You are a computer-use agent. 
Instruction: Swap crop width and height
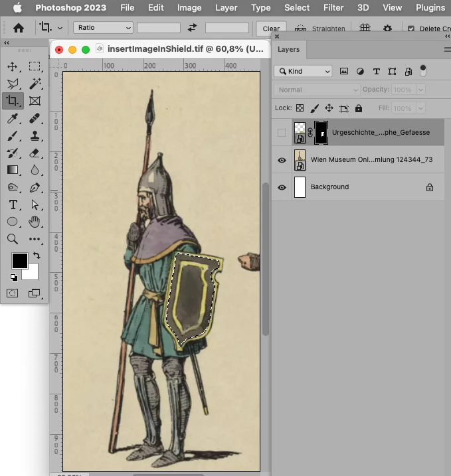tap(192, 28)
